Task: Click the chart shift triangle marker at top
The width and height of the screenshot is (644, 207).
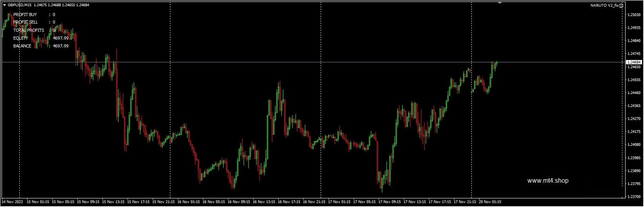Action: click(x=500, y=3)
